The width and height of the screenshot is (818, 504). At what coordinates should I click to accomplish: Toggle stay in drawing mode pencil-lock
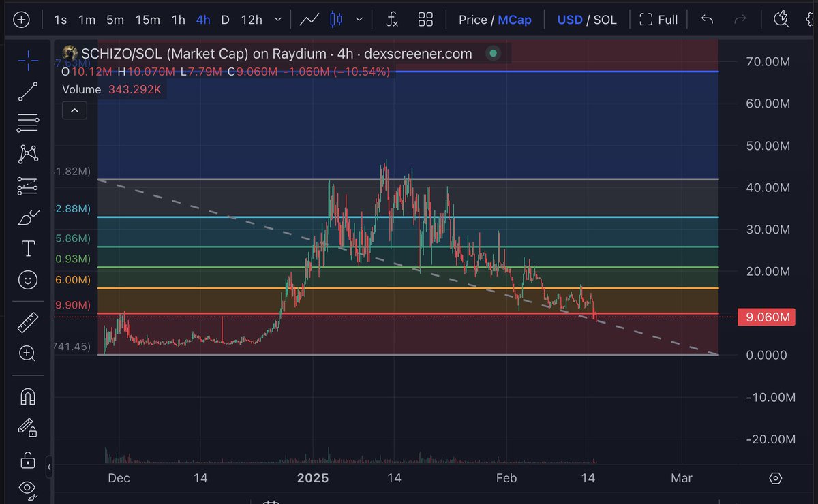(x=28, y=427)
